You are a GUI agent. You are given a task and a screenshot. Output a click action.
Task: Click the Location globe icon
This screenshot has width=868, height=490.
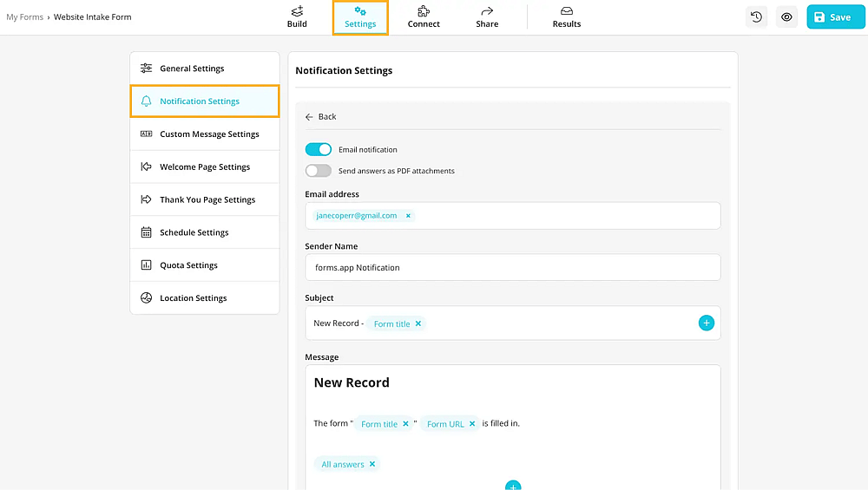tap(146, 297)
